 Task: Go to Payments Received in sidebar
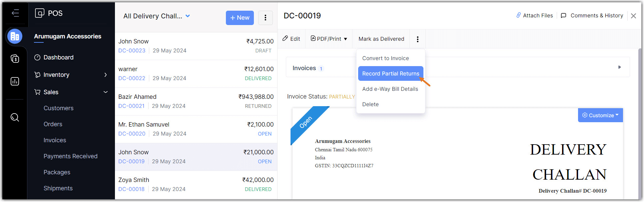(70, 156)
